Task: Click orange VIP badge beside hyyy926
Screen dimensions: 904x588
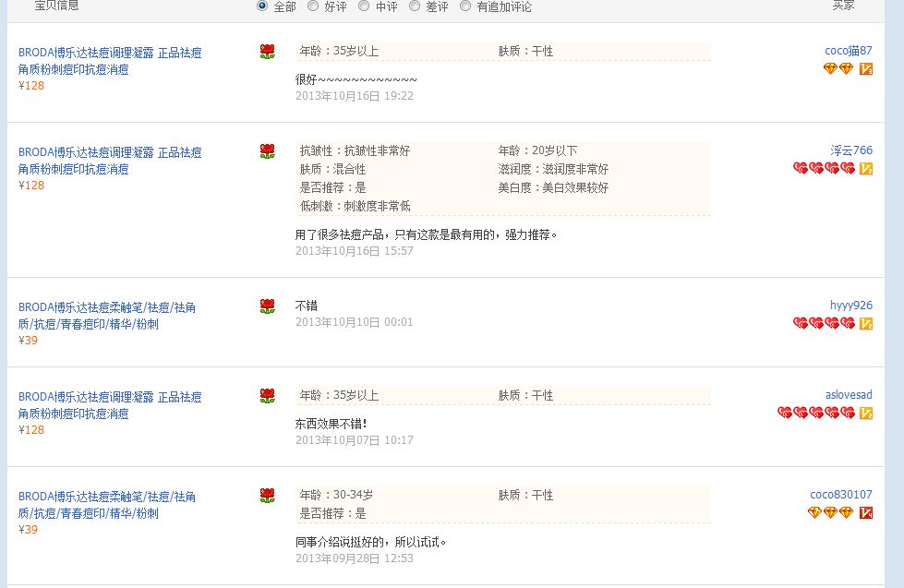Action: [866, 323]
